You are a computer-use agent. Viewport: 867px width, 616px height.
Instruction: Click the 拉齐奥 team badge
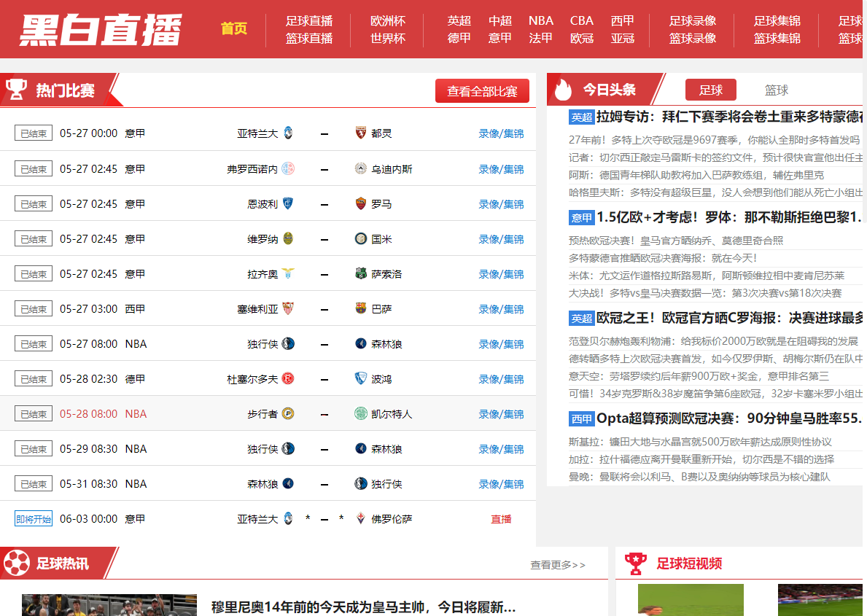click(x=288, y=273)
